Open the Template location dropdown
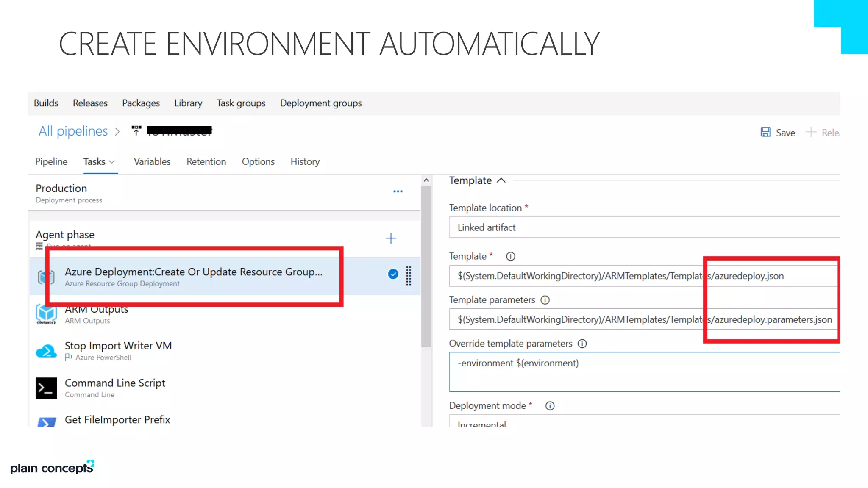The width and height of the screenshot is (868, 488). coord(644,227)
